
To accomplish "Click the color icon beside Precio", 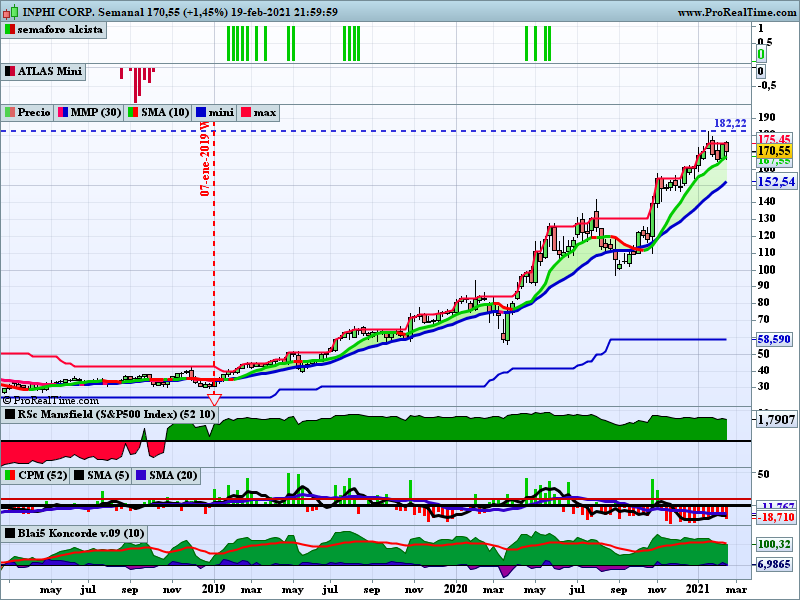I will (10, 112).
